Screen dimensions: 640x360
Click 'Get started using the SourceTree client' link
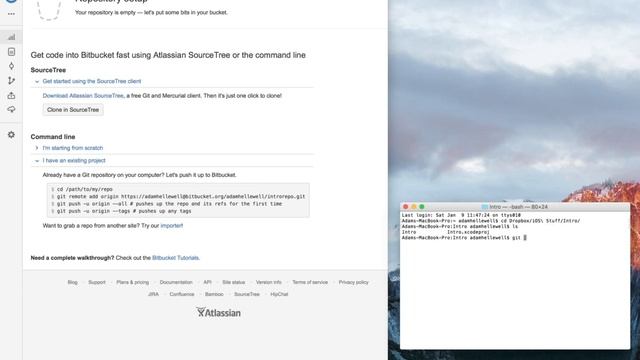[x=92, y=81]
